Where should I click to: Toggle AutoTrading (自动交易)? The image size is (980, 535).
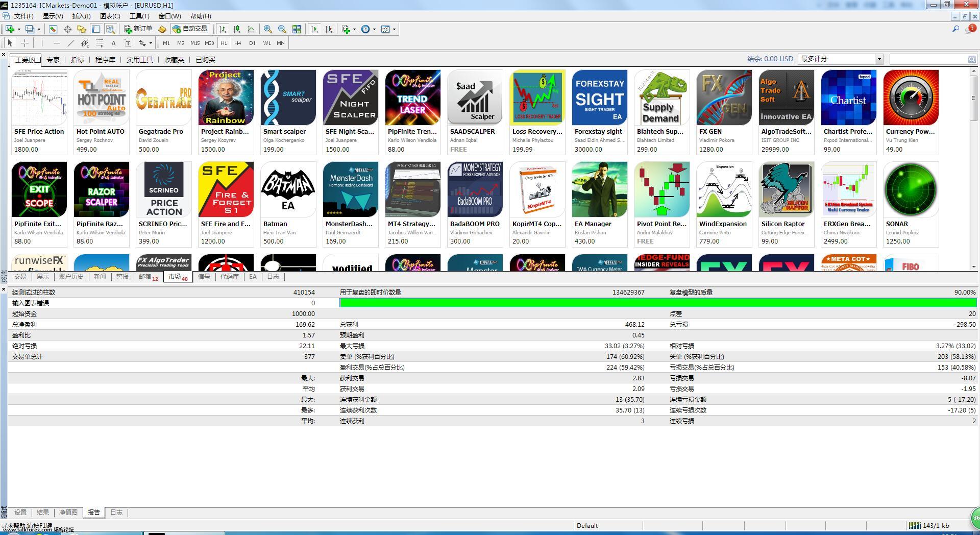tap(190, 29)
